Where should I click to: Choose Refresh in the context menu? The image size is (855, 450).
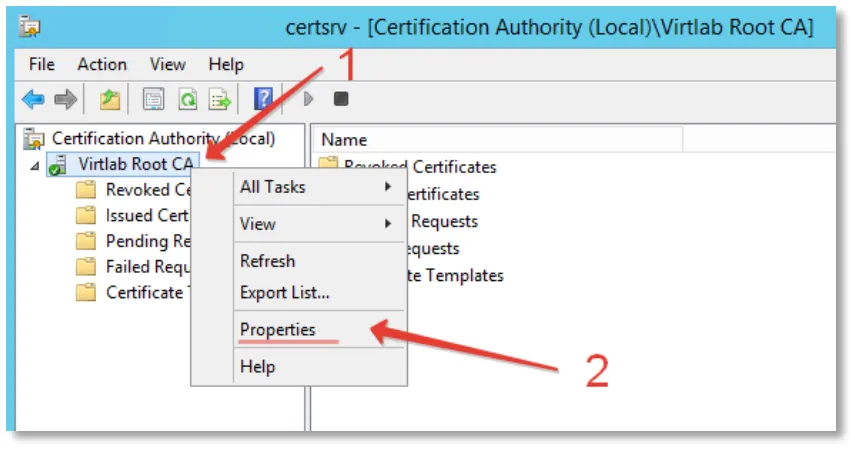pyautogui.click(x=319, y=261)
